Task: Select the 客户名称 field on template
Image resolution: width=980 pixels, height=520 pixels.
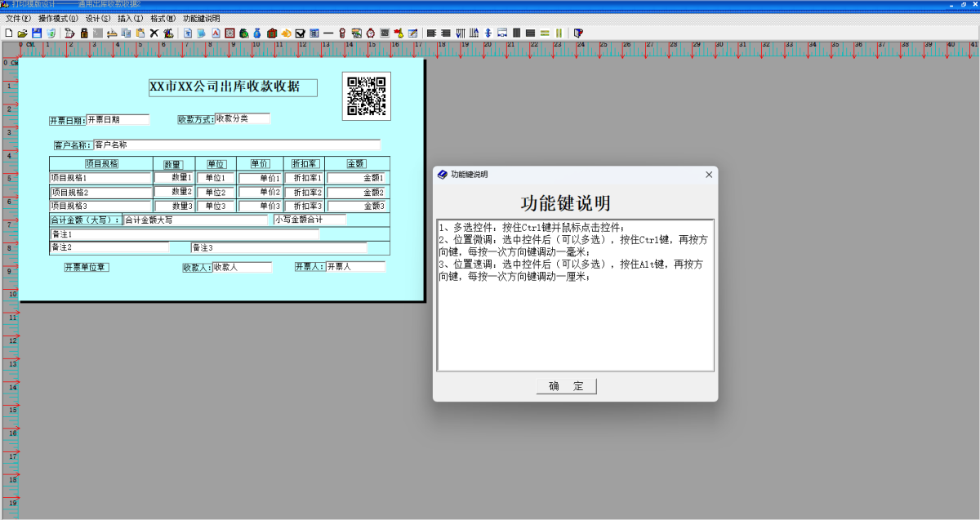Action: (237, 145)
